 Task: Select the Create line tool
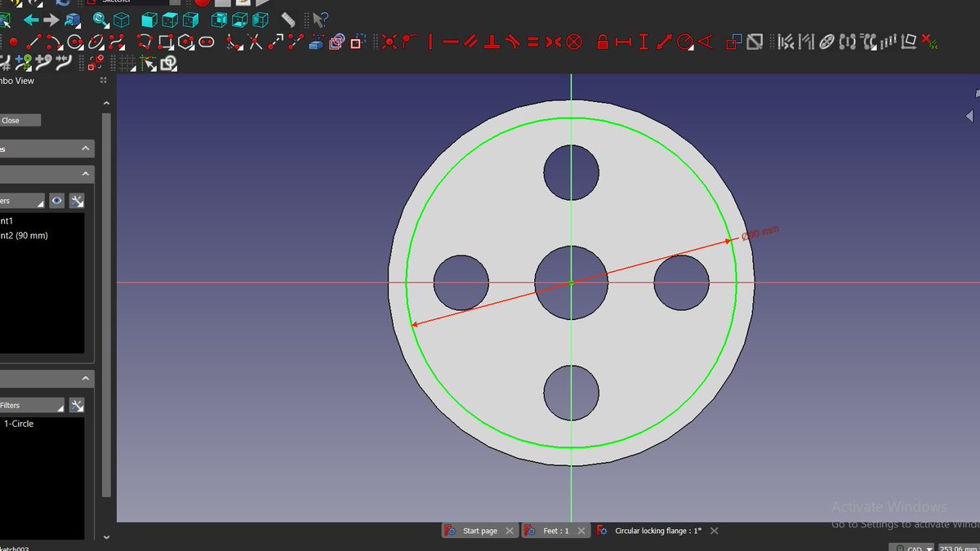click(34, 42)
